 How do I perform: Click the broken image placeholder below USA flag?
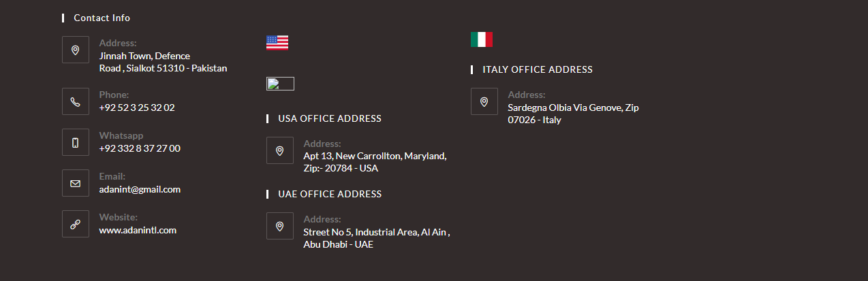280,84
